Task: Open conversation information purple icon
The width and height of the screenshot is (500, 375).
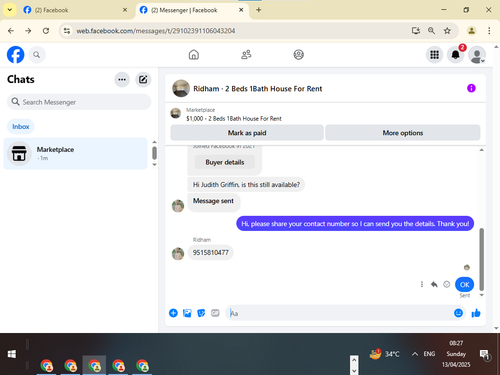Action: point(471,88)
